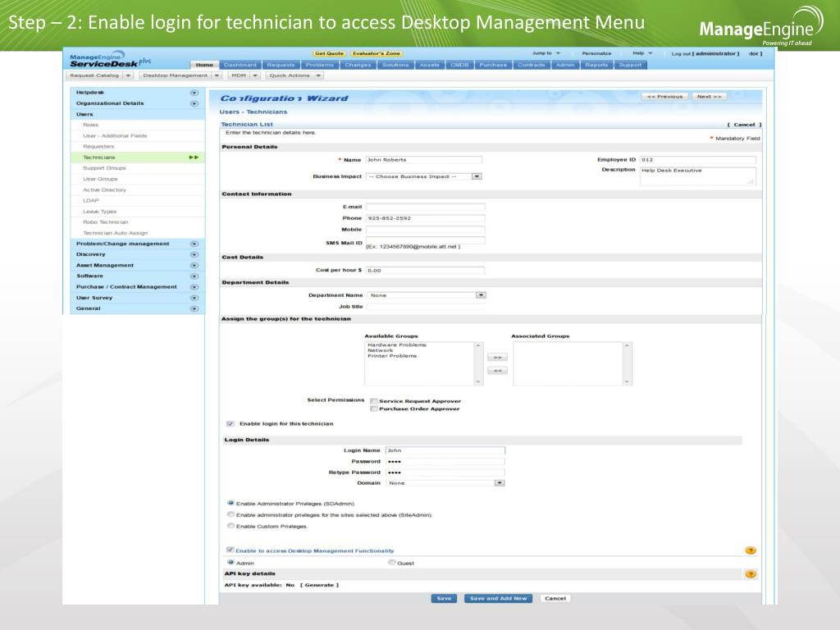Select the Enable Custom Privileges radio button
The height and width of the screenshot is (630, 840).
pos(231,527)
